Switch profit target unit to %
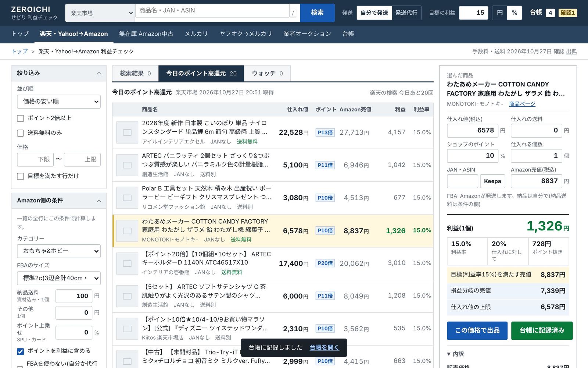The width and height of the screenshot is (588, 368). [x=514, y=13]
